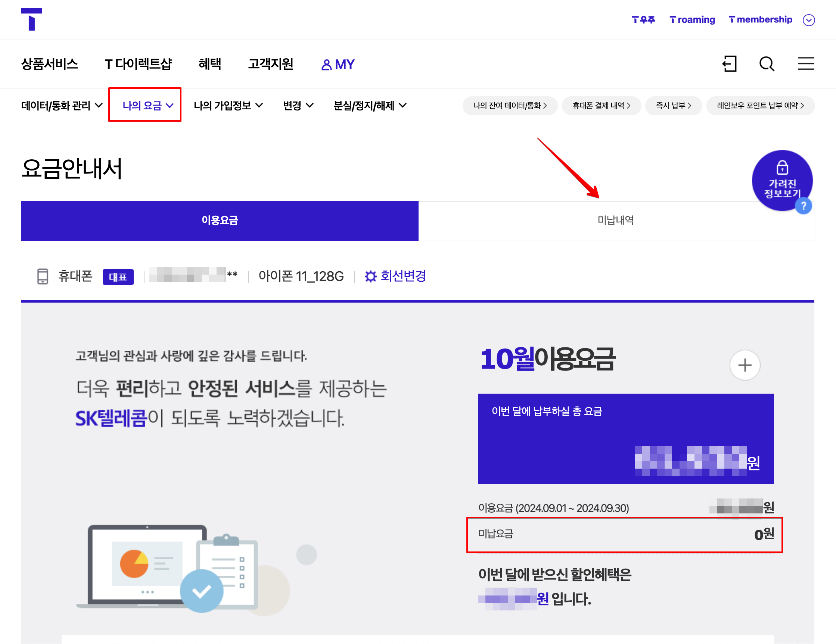Click the T world logo
The image size is (836, 644).
(x=32, y=19)
